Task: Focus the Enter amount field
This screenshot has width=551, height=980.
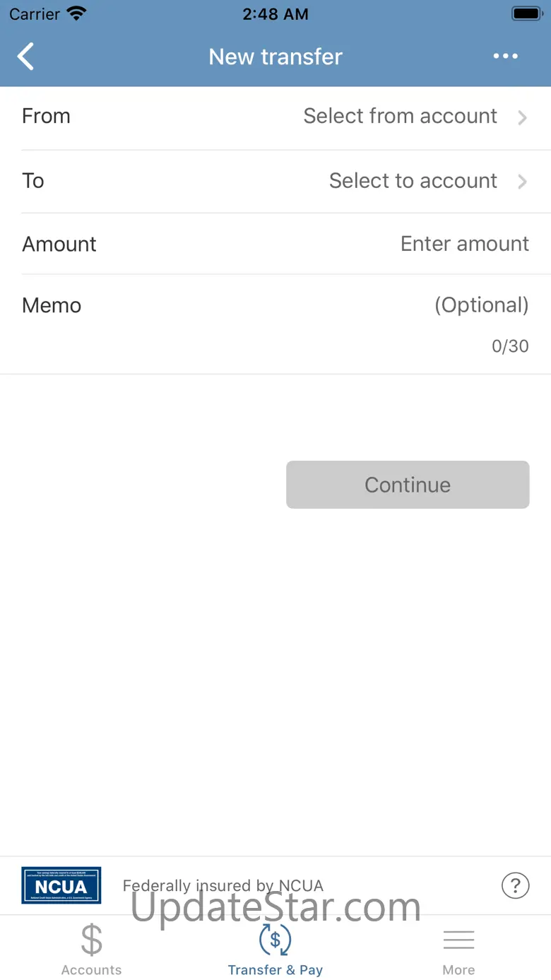Action: coord(464,244)
